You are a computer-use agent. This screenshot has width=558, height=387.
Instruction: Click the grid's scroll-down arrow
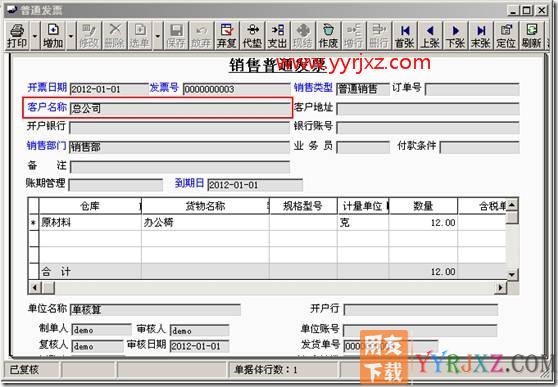coord(512,274)
